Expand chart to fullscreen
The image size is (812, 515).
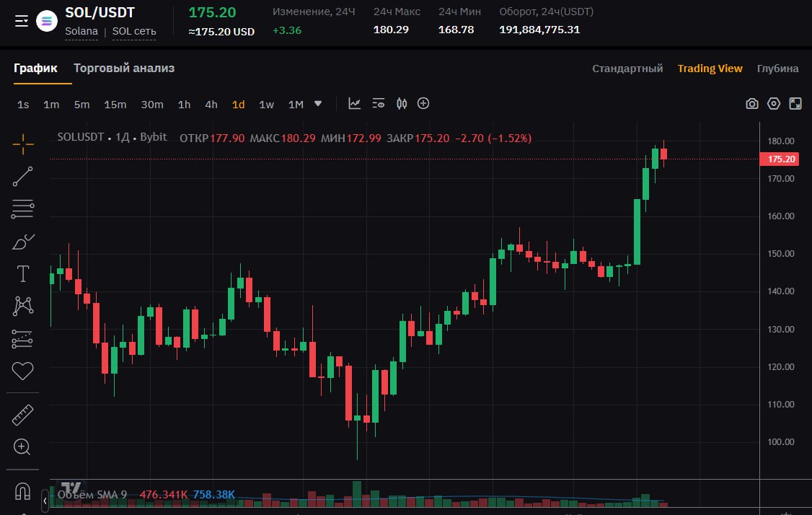795,104
